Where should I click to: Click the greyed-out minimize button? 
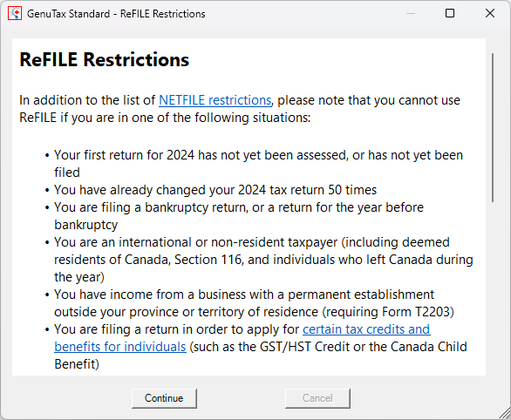(x=411, y=13)
